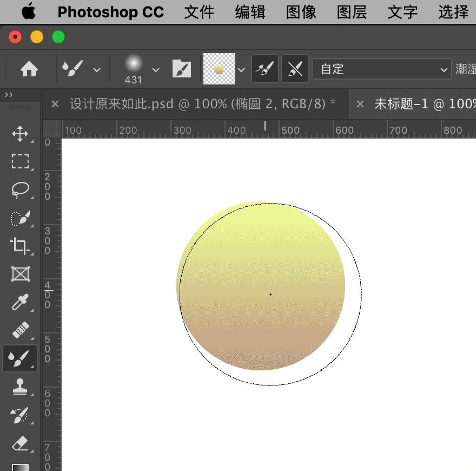Open the brush preset picker dropdown
The width and height of the screenshot is (476, 471).
[155, 69]
